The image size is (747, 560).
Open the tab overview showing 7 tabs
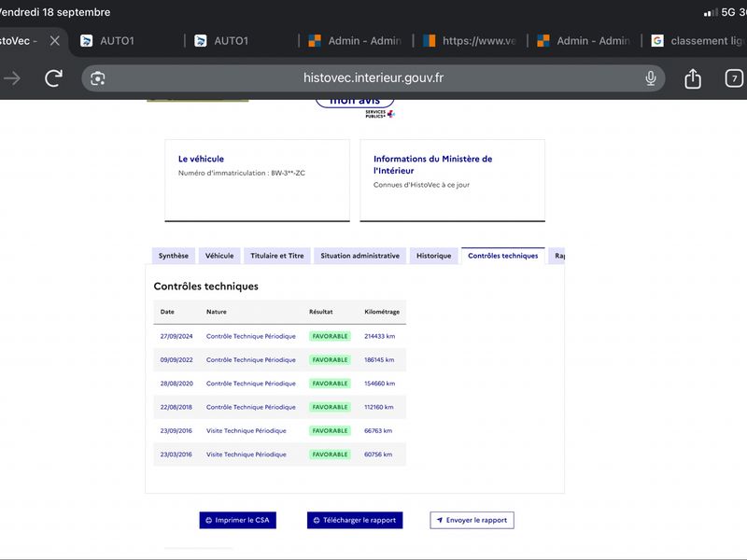click(x=734, y=78)
